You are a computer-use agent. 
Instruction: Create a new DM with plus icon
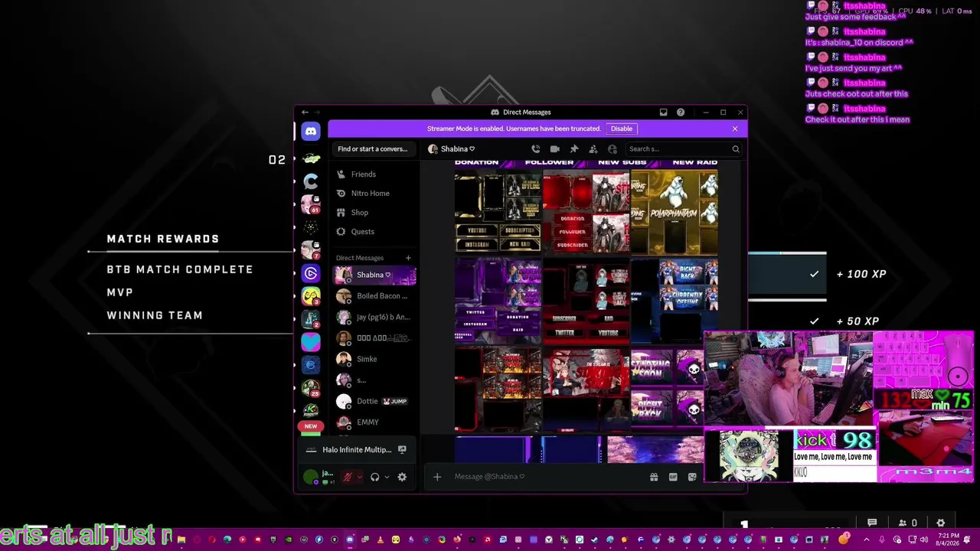[x=408, y=258]
